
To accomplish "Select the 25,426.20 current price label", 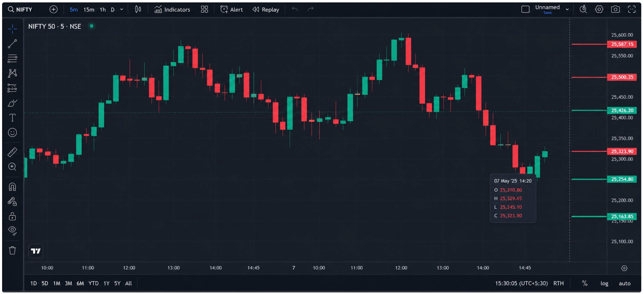I will [622, 110].
